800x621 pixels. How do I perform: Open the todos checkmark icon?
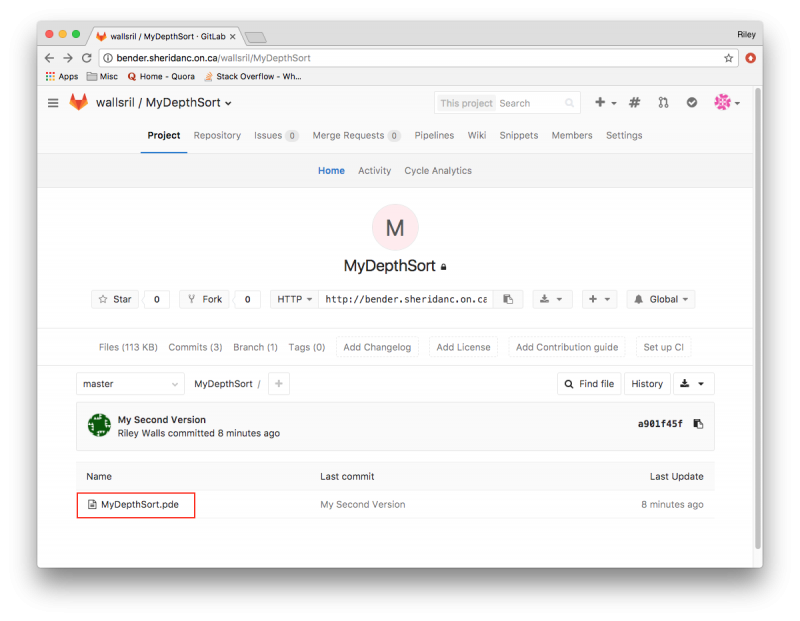691,103
